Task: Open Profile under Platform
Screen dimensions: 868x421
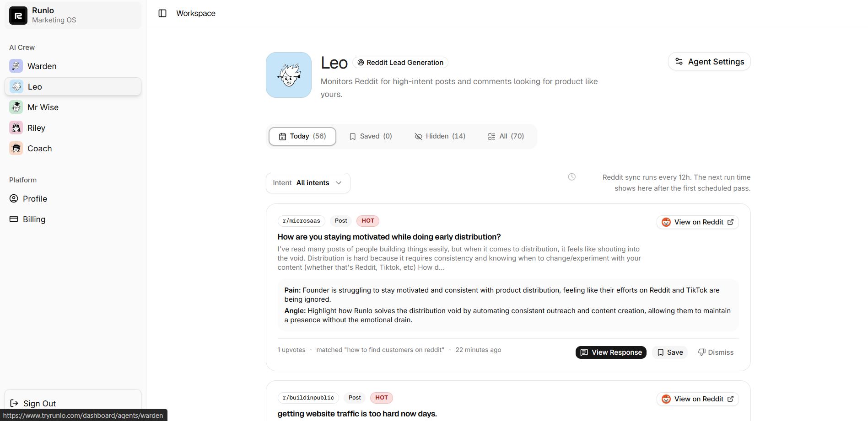Action: coord(34,198)
